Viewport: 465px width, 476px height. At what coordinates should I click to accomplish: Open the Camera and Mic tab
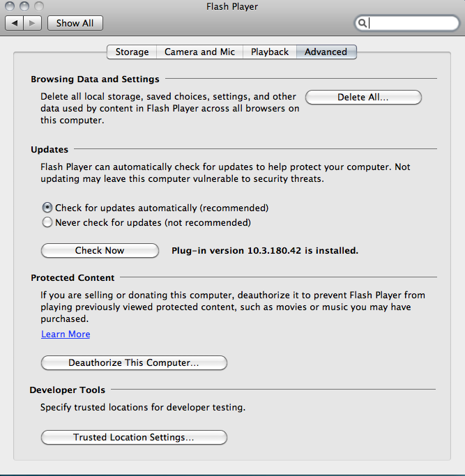(199, 52)
